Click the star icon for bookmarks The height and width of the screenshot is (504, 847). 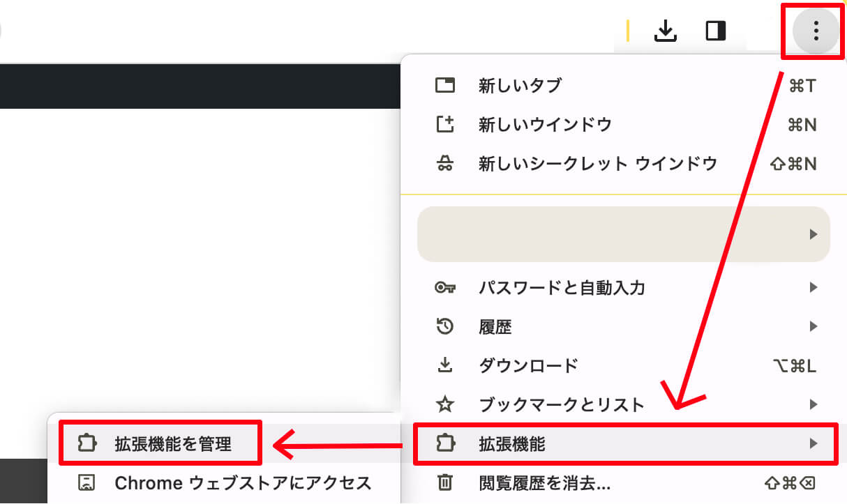(444, 404)
